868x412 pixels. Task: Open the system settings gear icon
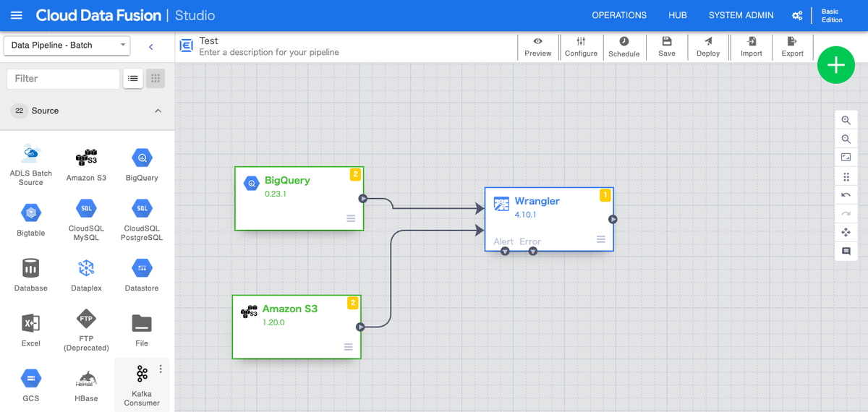click(x=797, y=15)
